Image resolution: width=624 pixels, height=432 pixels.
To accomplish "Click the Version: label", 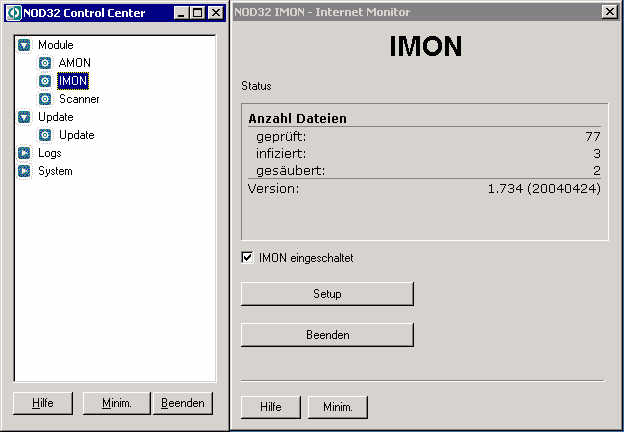I will (x=273, y=189).
